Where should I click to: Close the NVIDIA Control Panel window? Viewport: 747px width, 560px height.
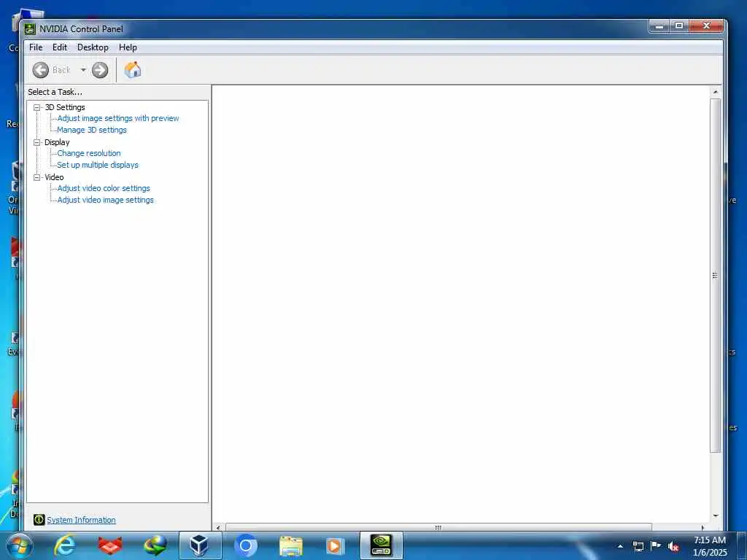pyautogui.click(x=706, y=26)
